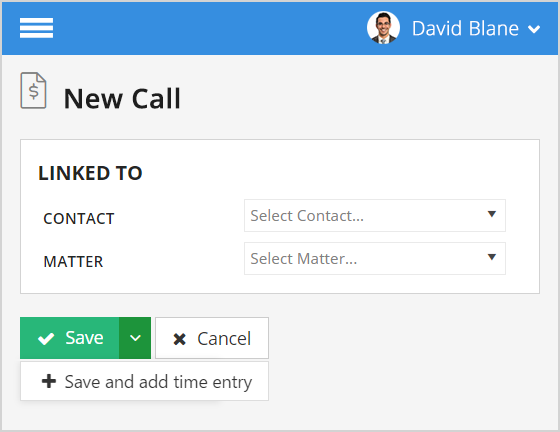Click the X icon on Cancel
560x432 pixels.
pos(179,339)
